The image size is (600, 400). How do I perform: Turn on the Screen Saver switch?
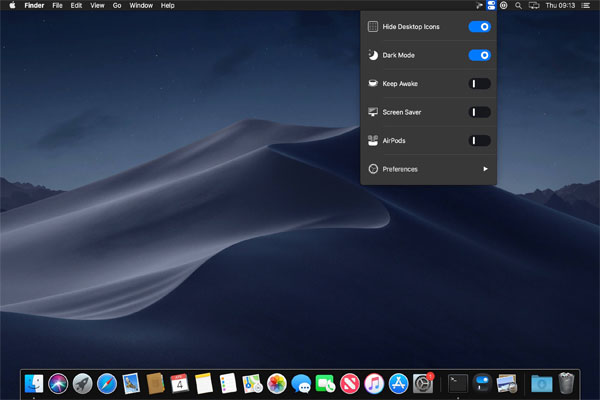click(x=479, y=112)
